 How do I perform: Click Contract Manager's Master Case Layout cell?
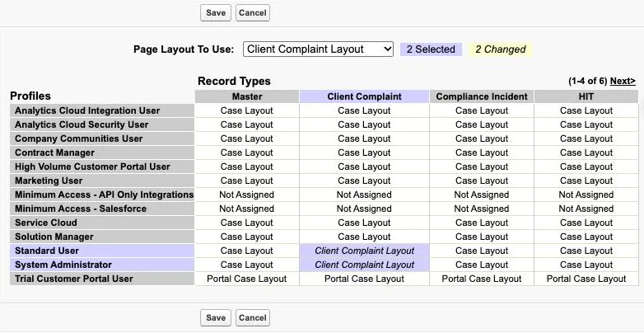pos(247,152)
